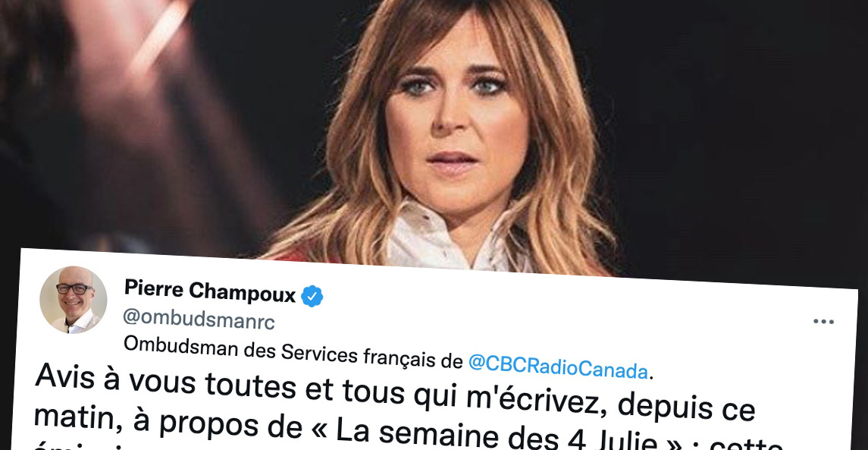Click the glasses-wearing man's profile picture
Screen dimensions: 868x450
(x=73, y=300)
